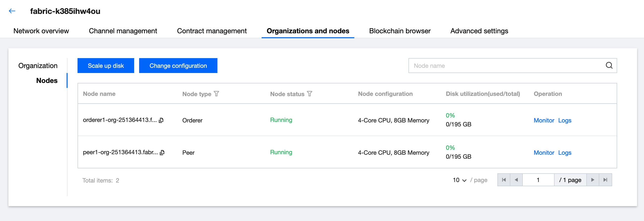The width and height of the screenshot is (644, 221).
Task: Open the Advanced settings tab
Action: point(479,31)
